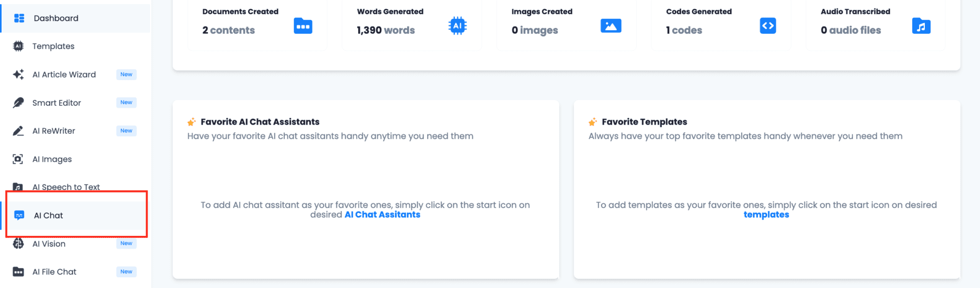This screenshot has height=288, width=980.
Task: Follow the templates link in Favorite Templates
Action: coord(766,215)
